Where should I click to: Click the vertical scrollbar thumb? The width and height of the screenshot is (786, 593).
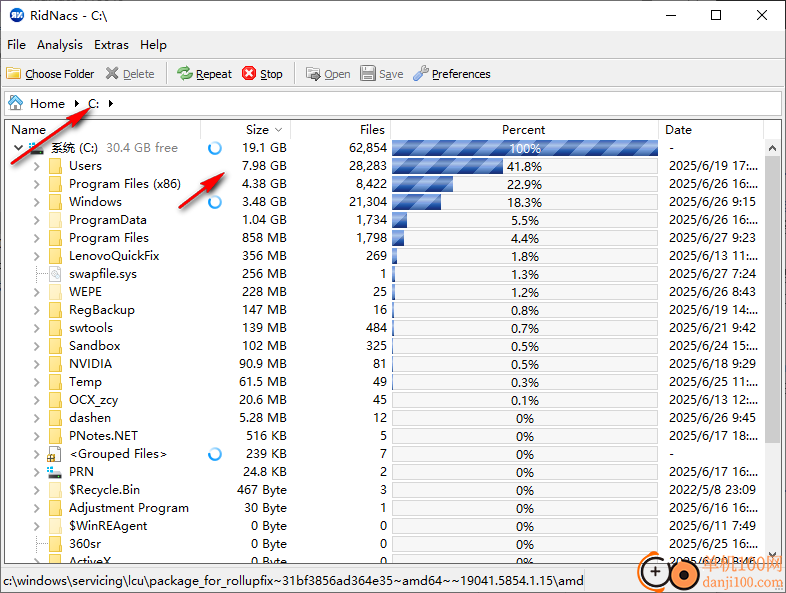tap(772, 299)
